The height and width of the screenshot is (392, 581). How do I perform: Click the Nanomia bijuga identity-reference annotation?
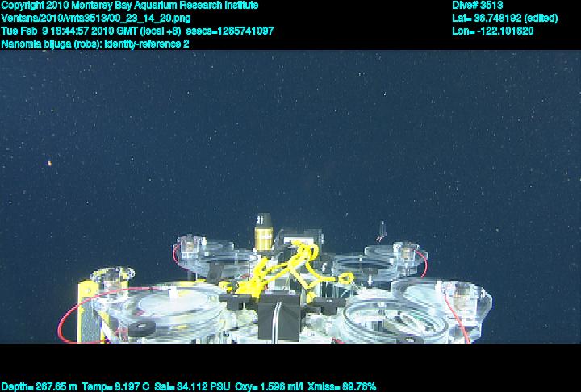click(x=95, y=44)
